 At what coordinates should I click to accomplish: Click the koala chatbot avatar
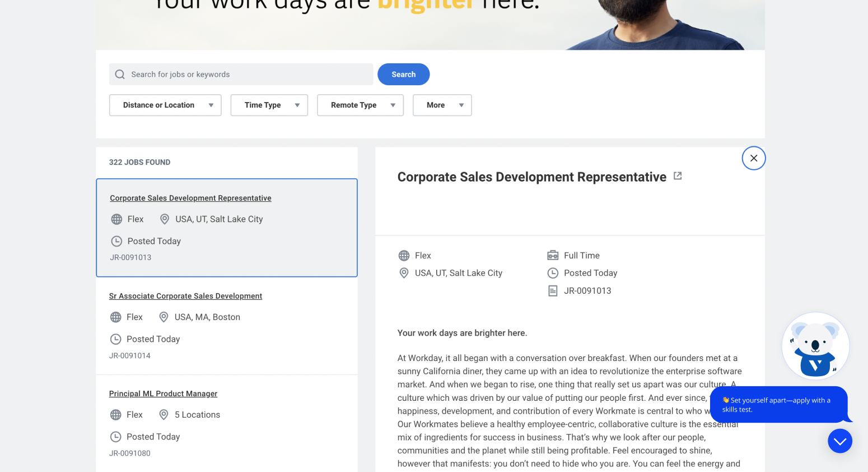coord(815,346)
